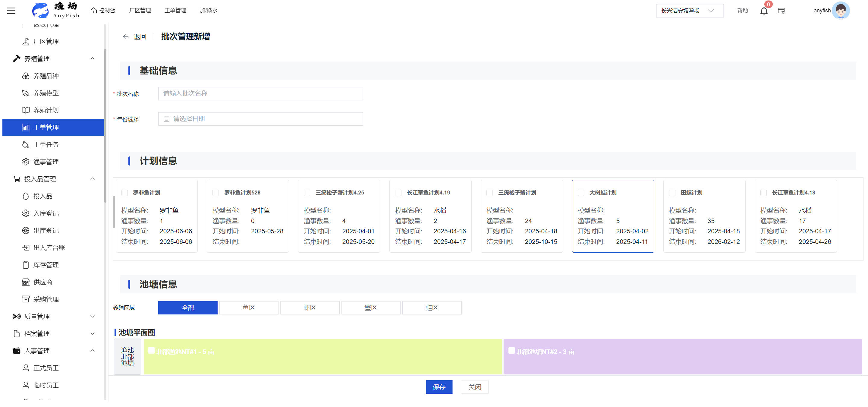The height and width of the screenshot is (407, 868).
Task: Open 渔事管理 gear sidebar item
Action: pos(46,162)
